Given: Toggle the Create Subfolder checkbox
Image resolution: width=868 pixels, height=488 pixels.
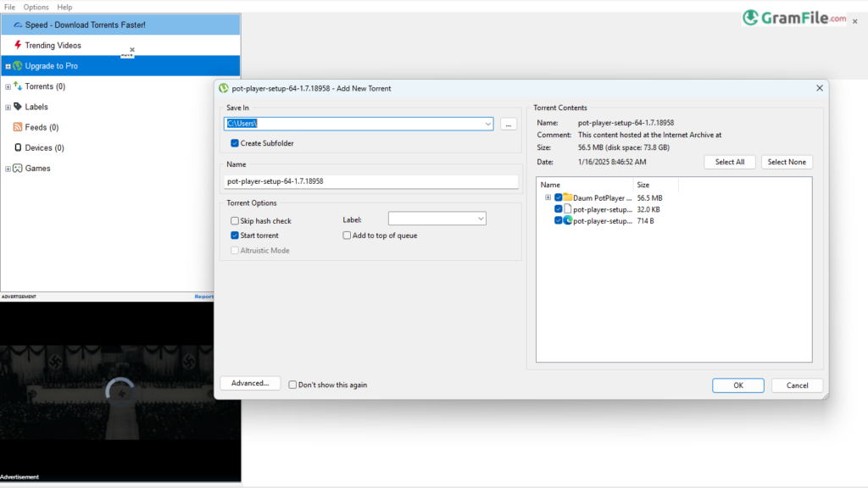Looking at the screenshot, I should [x=235, y=142].
